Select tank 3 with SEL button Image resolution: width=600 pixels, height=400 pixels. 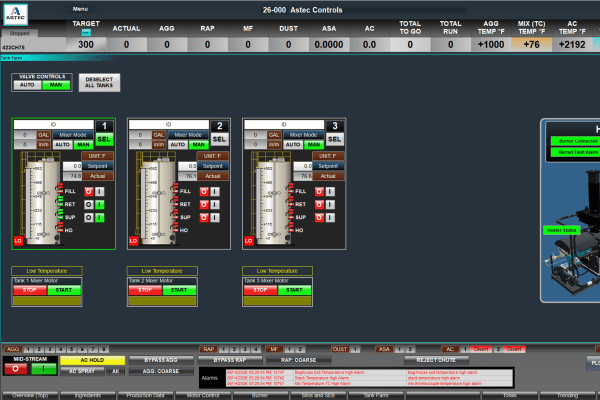click(x=334, y=139)
